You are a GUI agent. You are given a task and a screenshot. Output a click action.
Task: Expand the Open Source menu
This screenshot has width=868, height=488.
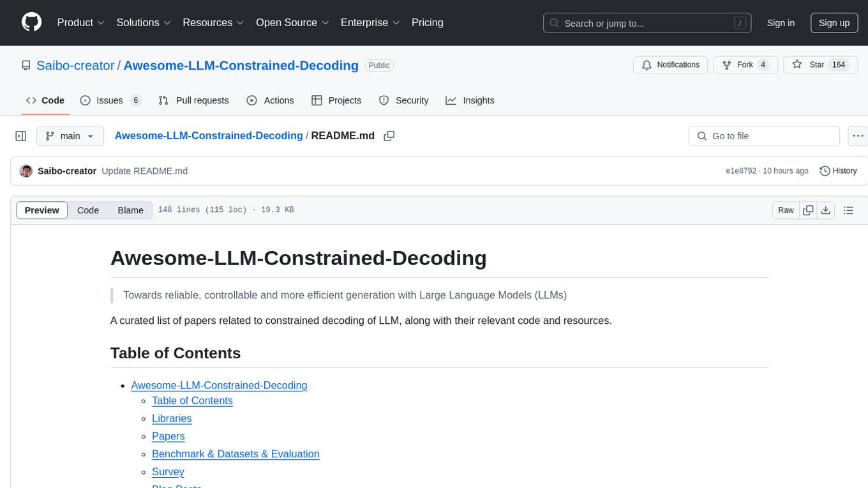tap(292, 22)
